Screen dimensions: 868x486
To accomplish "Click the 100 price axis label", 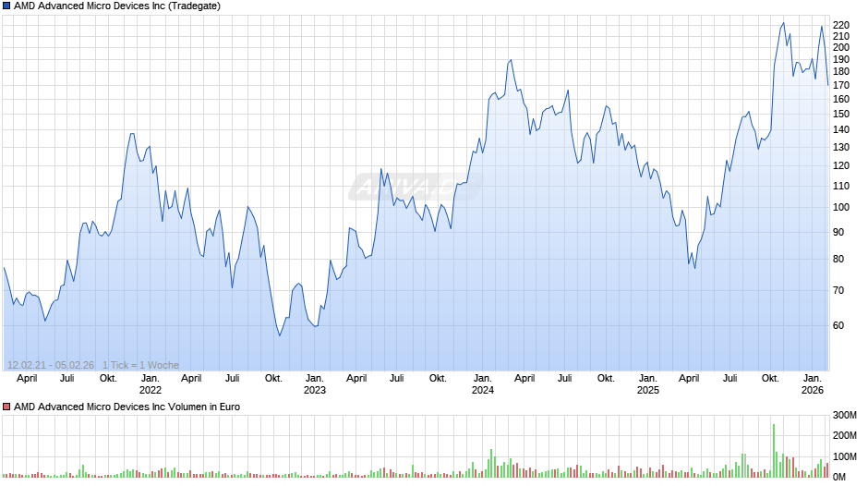I will coord(841,207).
